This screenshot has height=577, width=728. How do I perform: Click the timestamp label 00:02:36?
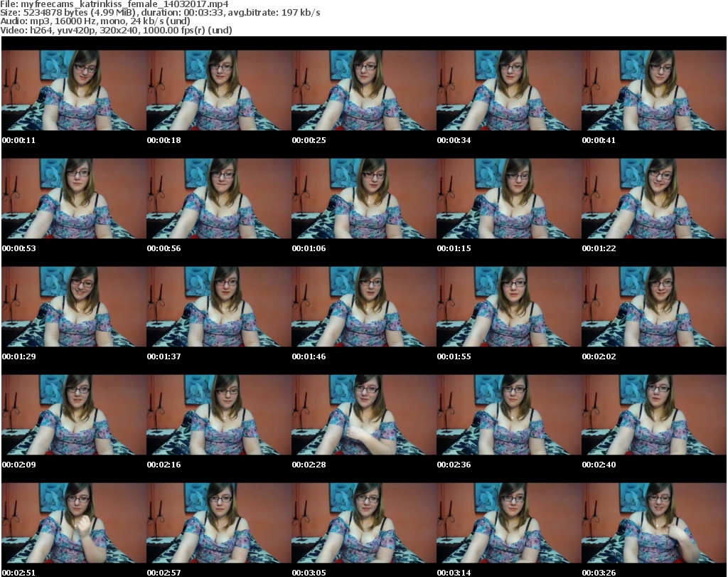(x=454, y=465)
